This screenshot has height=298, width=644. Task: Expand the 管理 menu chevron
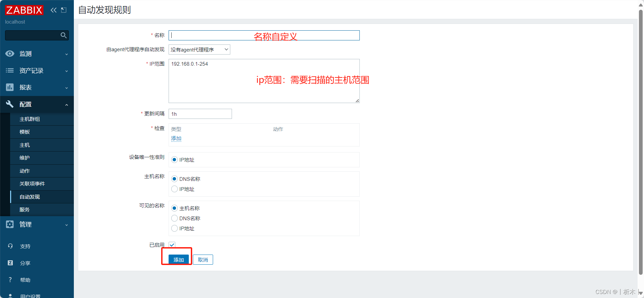click(66, 225)
